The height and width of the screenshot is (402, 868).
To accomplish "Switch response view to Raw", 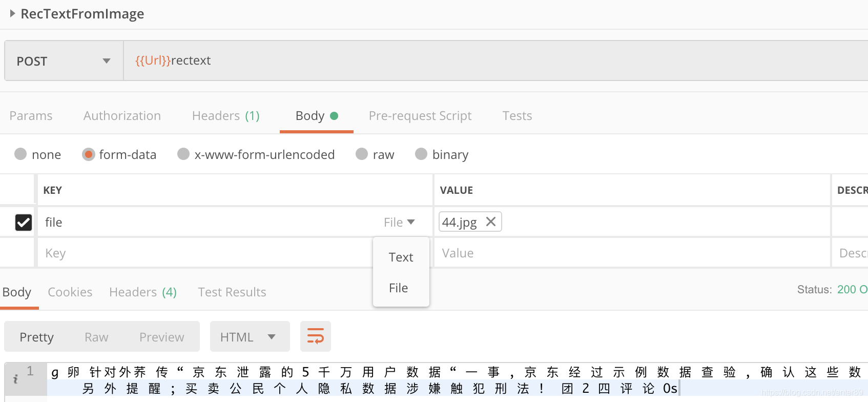I will point(96,337).
